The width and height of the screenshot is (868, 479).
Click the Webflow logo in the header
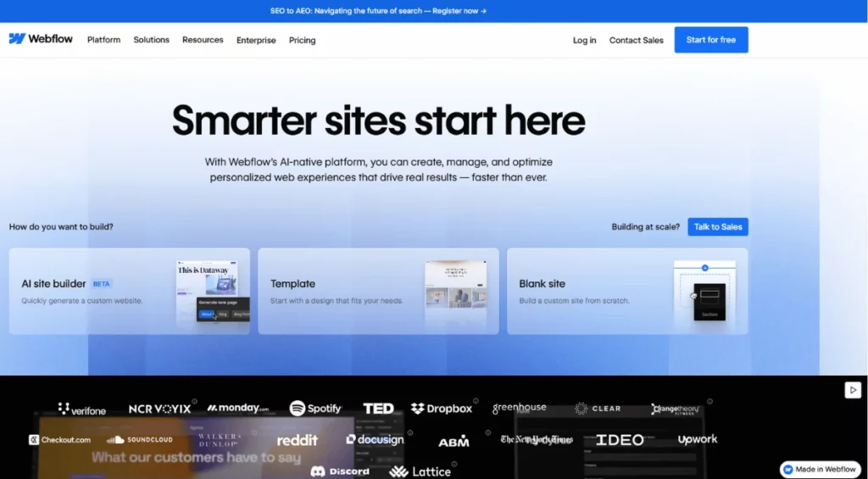pyautogui.click(x=41, y=39)
